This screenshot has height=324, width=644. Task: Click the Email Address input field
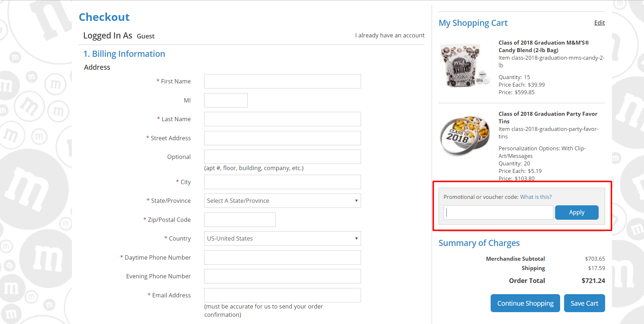point(282,295)
